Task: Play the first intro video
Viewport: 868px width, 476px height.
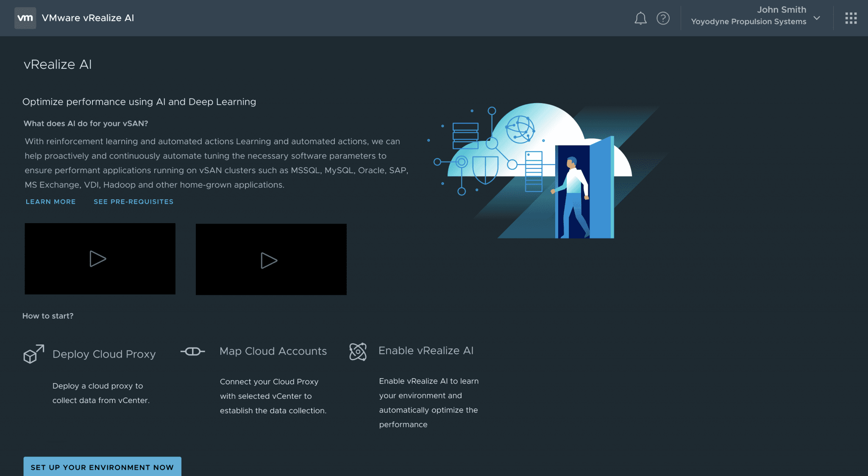Action: [x=98, y=259]
